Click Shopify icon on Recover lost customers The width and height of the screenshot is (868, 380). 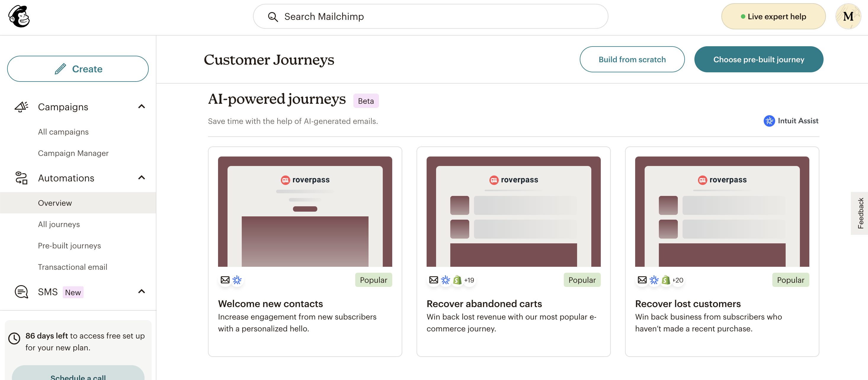click(666, 280)
